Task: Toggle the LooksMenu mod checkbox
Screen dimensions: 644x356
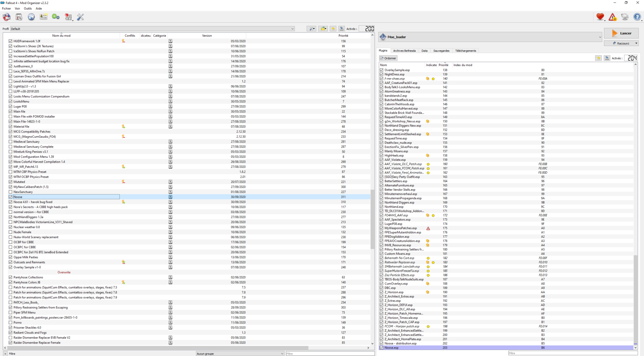Action: [10, 101]
